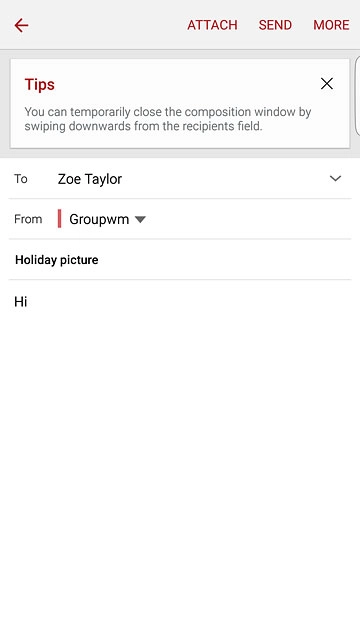Tap the Tips heading
The image size is (360, 640).
[x=40, y=84]
